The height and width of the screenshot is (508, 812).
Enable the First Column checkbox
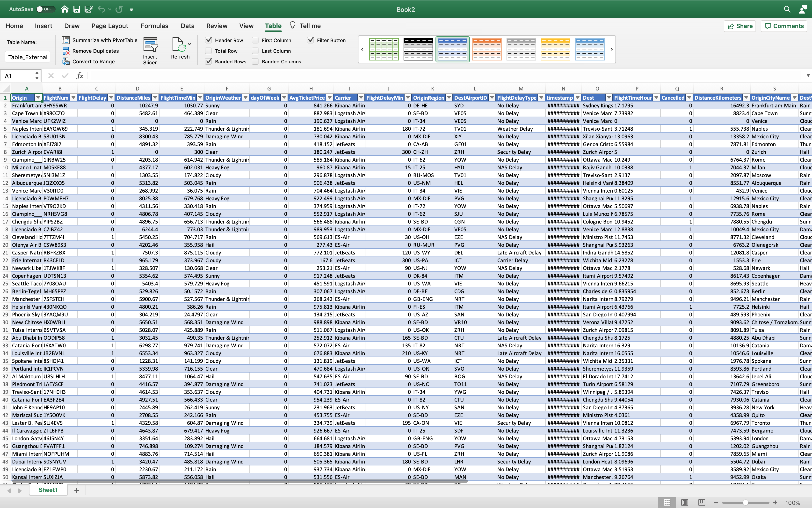tap(255, 40)
